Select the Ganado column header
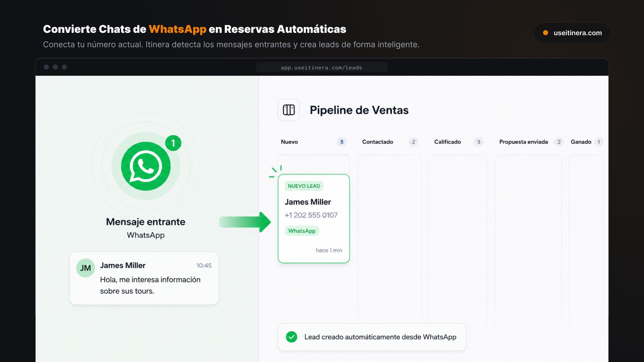644x362 pixels. pos(581,142)
